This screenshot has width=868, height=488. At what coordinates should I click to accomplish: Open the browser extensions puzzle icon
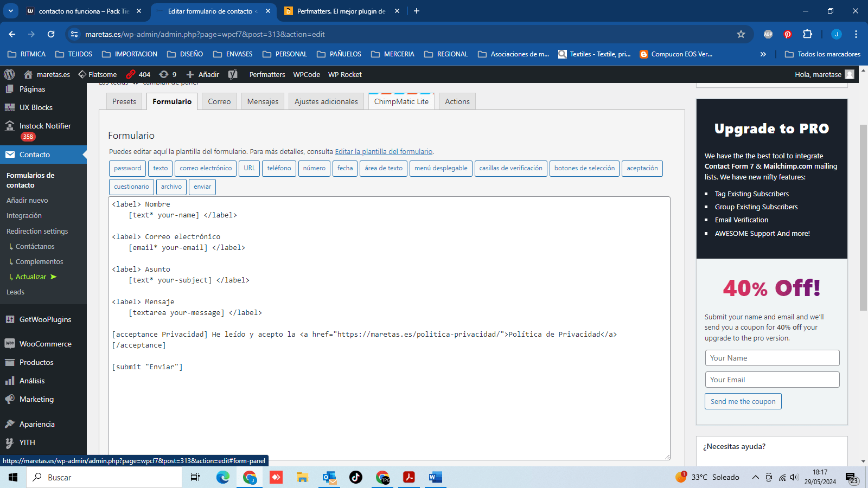[x=807, y=34]
